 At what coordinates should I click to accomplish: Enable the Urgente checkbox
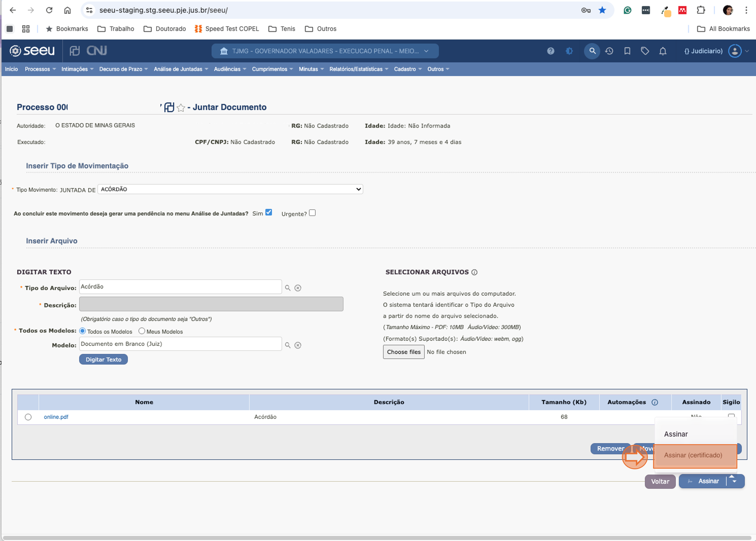click(x=312, y=213)
